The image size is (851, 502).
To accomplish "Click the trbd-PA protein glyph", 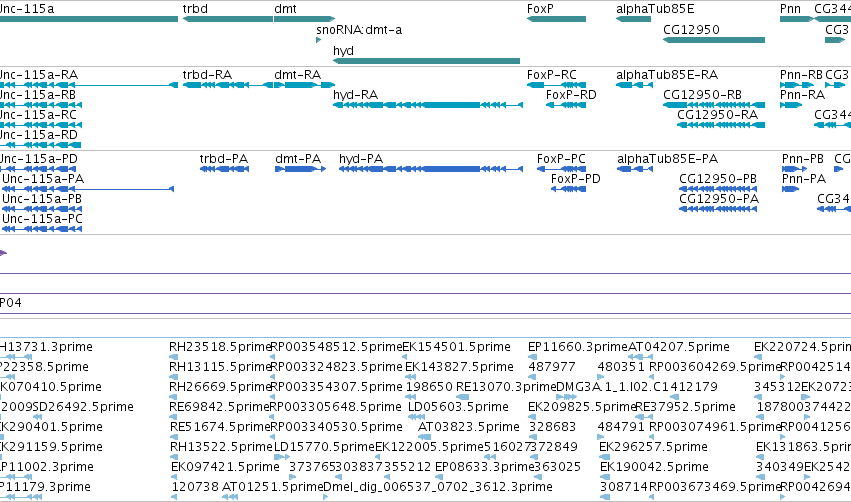I will (x=224, y=169).
